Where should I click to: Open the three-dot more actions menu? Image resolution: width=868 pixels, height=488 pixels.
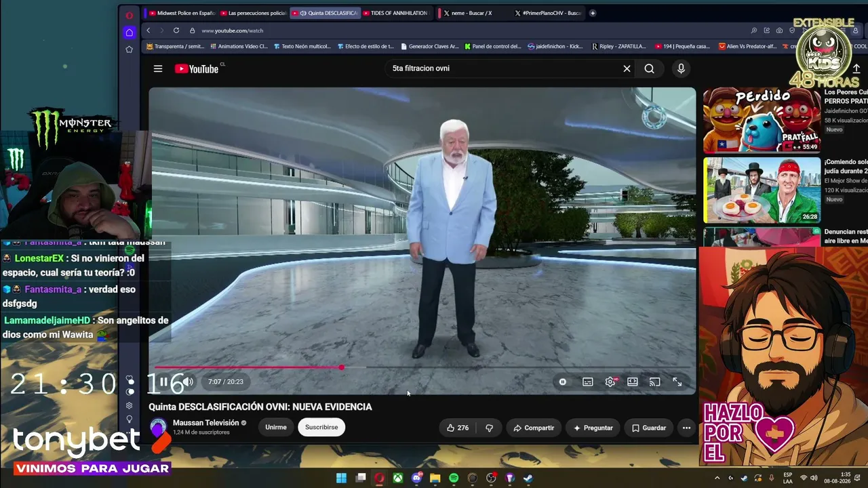(686, 428)
